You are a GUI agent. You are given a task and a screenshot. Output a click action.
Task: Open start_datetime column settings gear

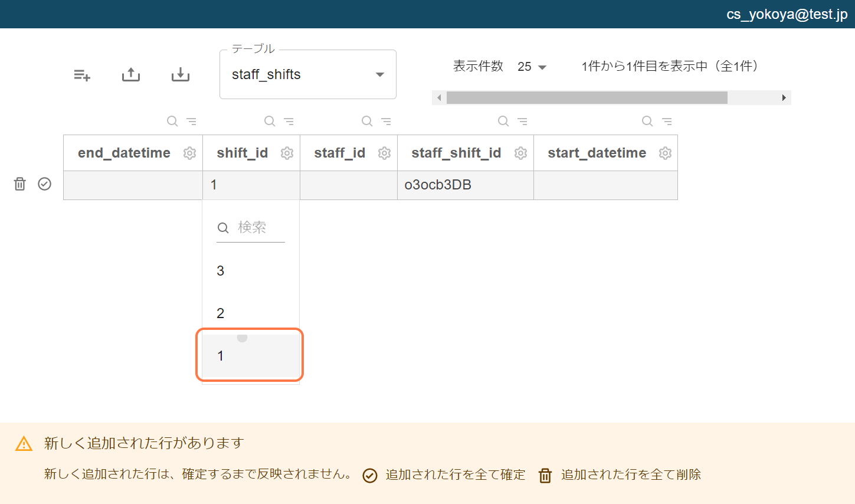click(x=665, y=153)
